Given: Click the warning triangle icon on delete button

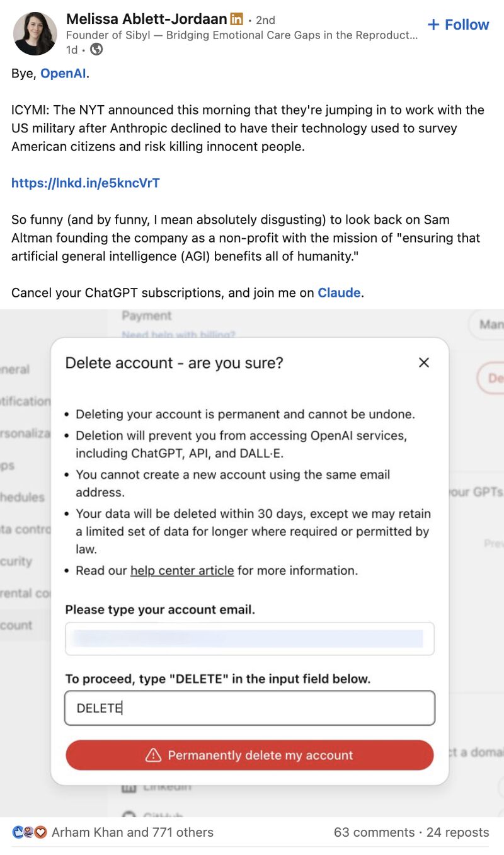Looking at the screenshot, I should coord(154,755).
